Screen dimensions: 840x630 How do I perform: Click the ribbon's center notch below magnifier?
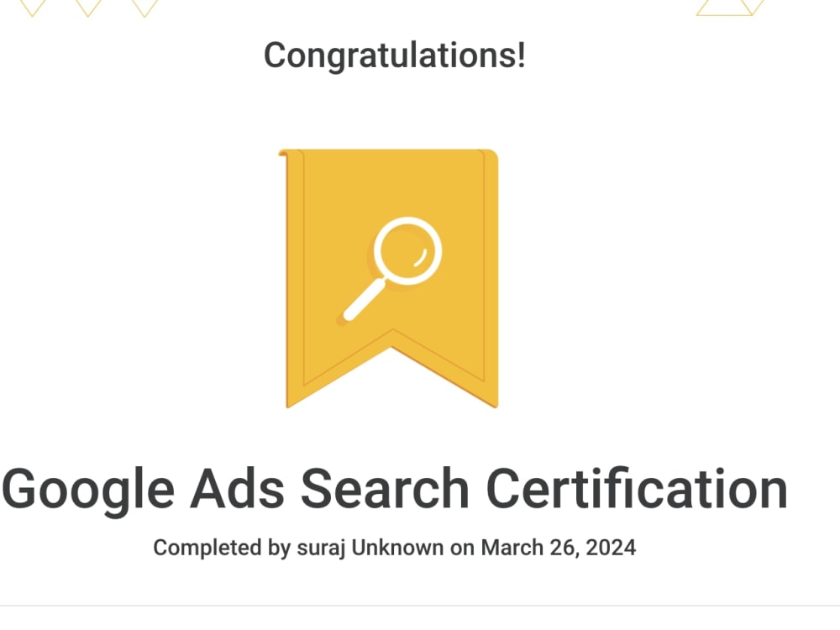392,339
